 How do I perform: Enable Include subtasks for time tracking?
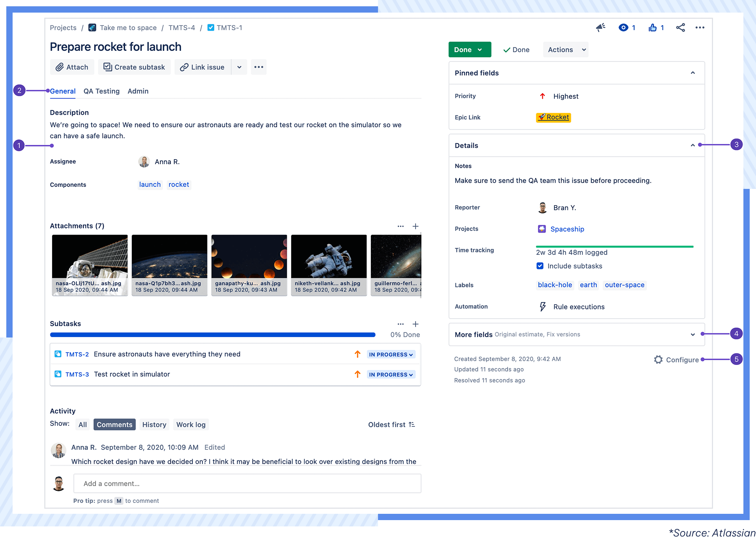[540, 266]
